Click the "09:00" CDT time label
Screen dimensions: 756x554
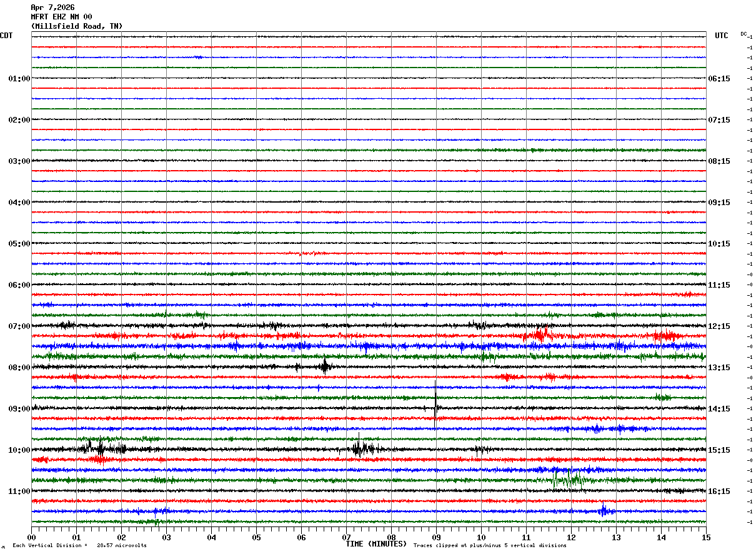click(x=19, y=409)
